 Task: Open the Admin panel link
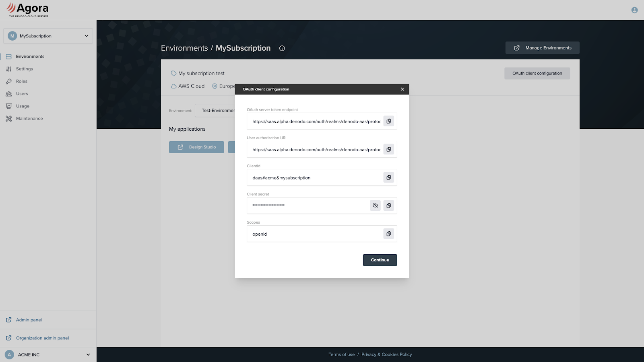click(29, 320)
